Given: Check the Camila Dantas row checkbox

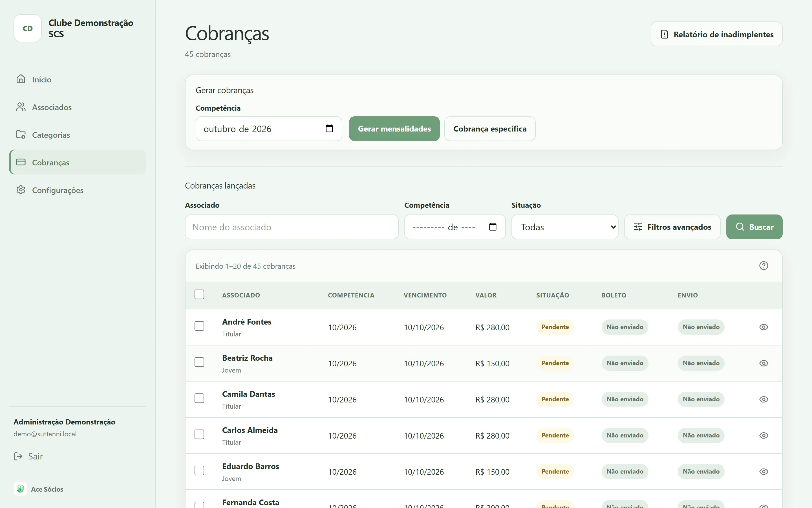Looking at the screenshot, I should pos(199,398).
